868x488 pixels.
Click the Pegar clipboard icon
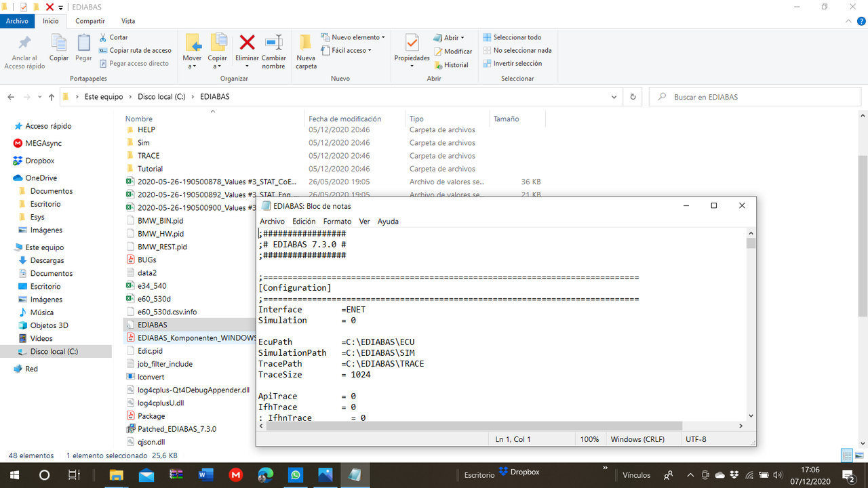pos(83,43)
